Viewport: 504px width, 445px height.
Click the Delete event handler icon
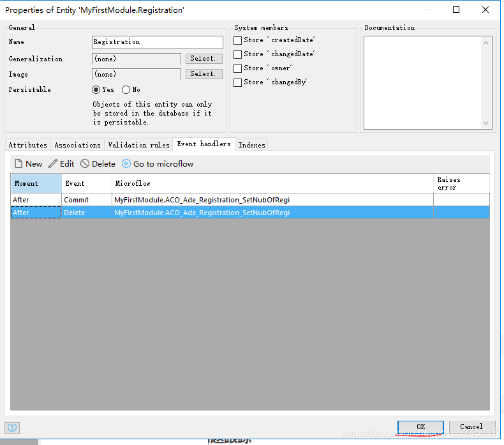(x=85, y=164)
